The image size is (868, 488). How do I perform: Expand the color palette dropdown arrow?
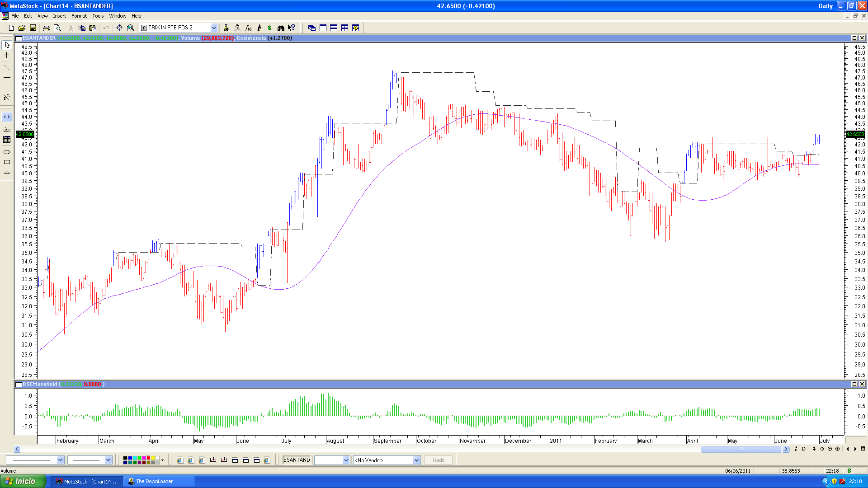pyautogui.click(x=162, y=460)
